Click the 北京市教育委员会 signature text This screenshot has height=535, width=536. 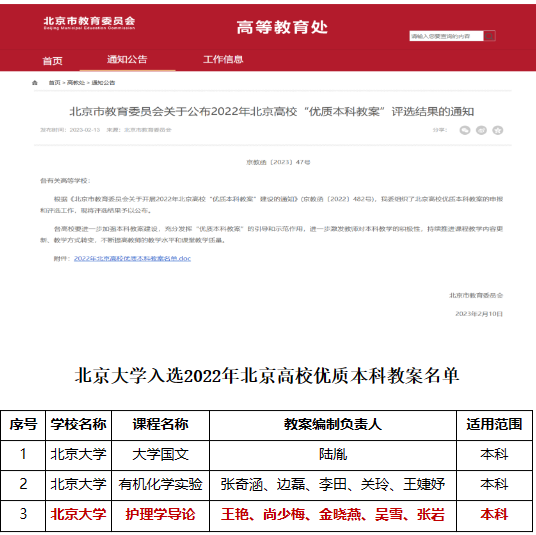tap(476, 295)
